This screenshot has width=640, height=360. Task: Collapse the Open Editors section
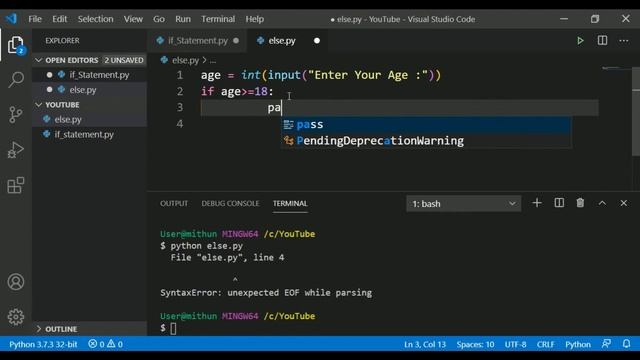pos(89,60)
